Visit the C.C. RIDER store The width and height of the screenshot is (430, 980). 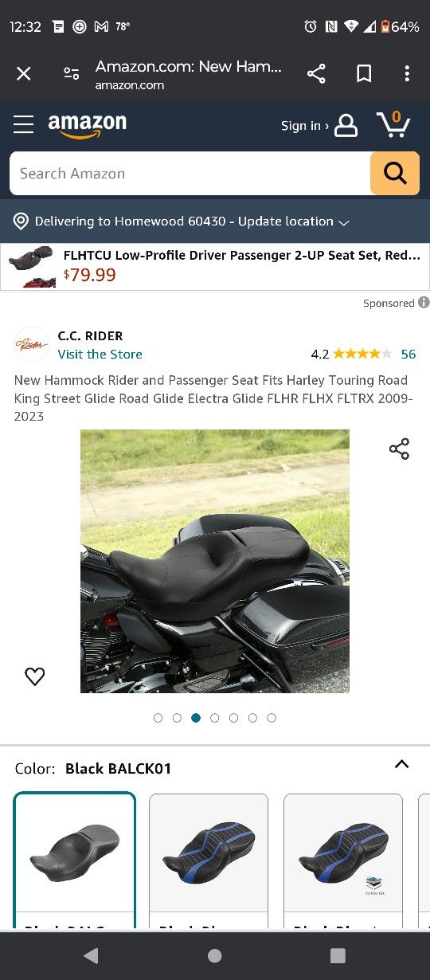click(x=100, y=355)
